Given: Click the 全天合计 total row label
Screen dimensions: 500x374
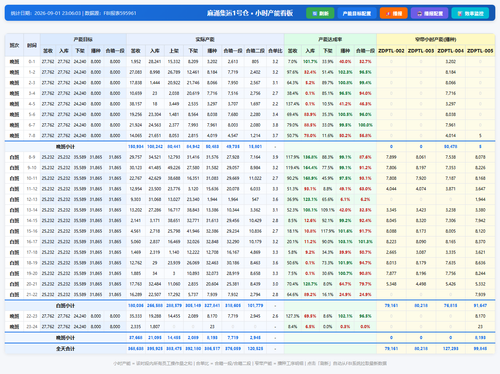Looking at the screenshot, I should click(x=65, y=349).
